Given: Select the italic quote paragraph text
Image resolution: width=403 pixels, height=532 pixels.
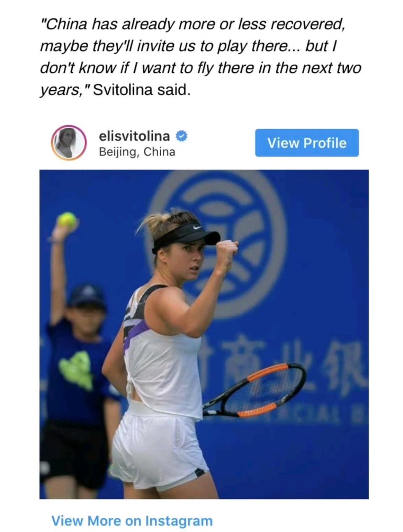Looking at the screenshot, I should [201, 56].
